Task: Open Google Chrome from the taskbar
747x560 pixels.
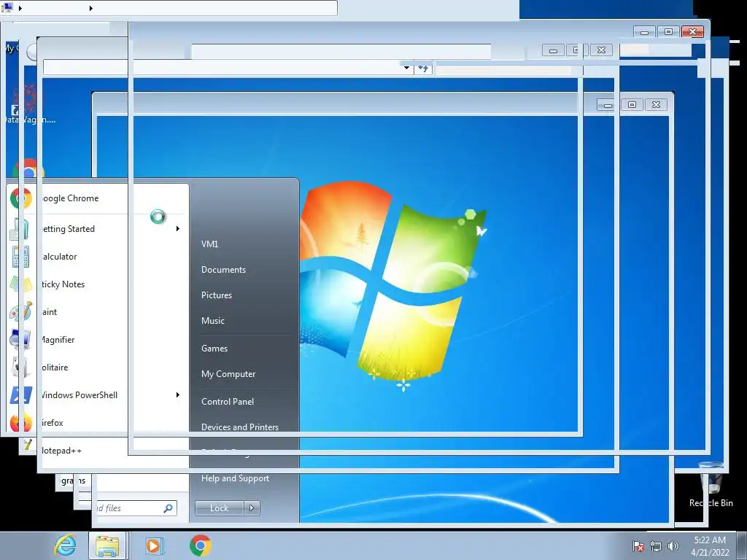Action: [x=201, y=545]
